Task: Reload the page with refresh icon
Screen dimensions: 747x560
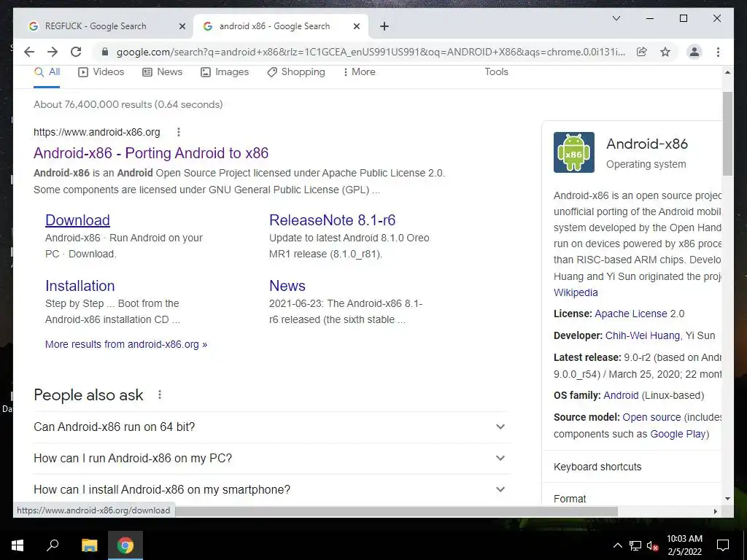Action: click(x=76, y=52)
